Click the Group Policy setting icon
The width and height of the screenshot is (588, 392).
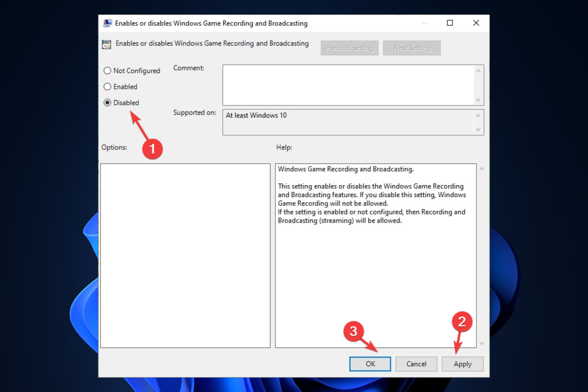click(107, 44)
